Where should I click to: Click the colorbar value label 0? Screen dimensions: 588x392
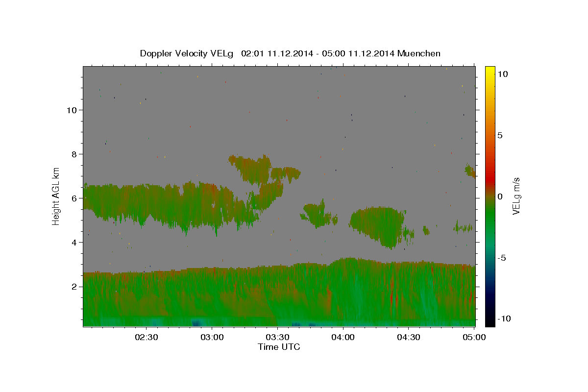click(500, 196)
